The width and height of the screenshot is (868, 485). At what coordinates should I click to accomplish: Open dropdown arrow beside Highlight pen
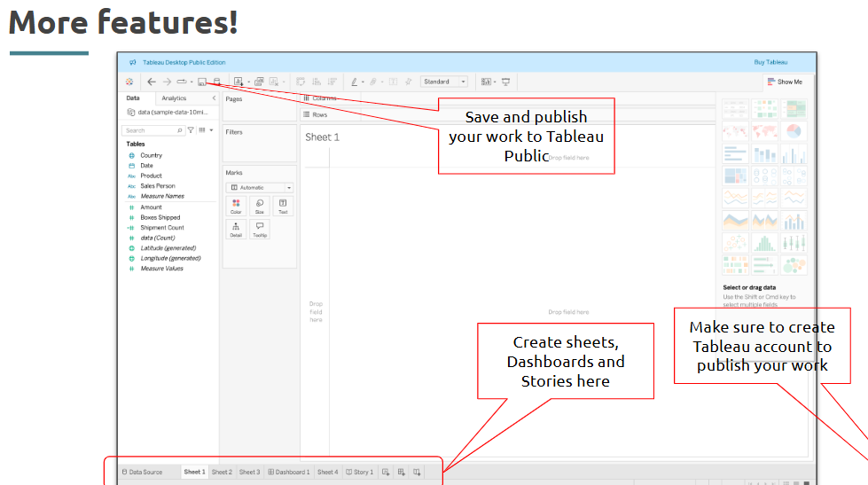point(363,82)
